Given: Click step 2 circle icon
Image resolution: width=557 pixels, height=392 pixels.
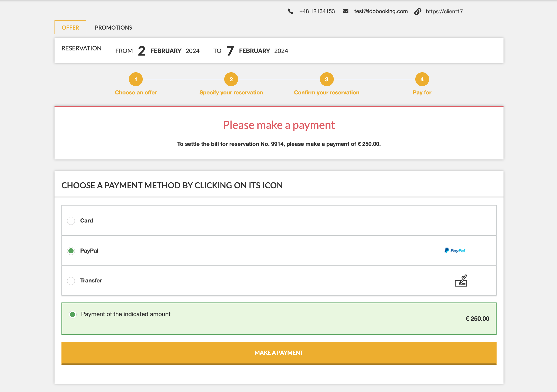Looking at the screenshot, I should 231,79.
